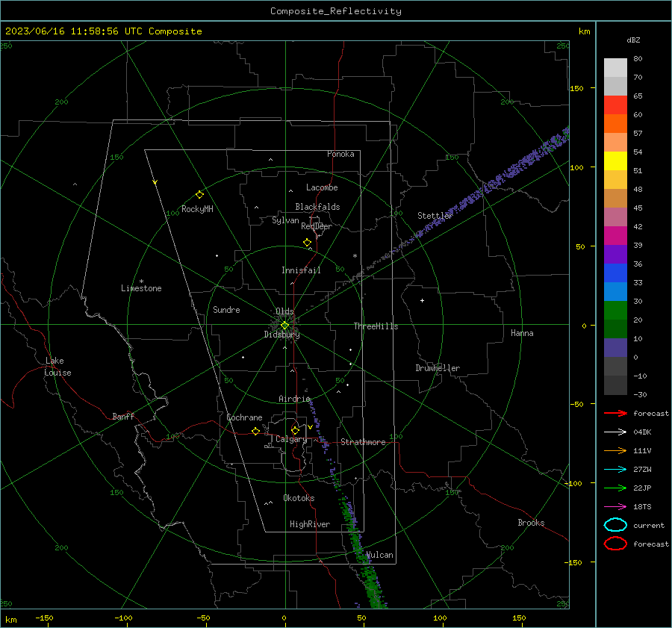672x628 pixels.
Task: Pick the red 60-65 dBZ color swatch
Action: [x=615, y=105]
